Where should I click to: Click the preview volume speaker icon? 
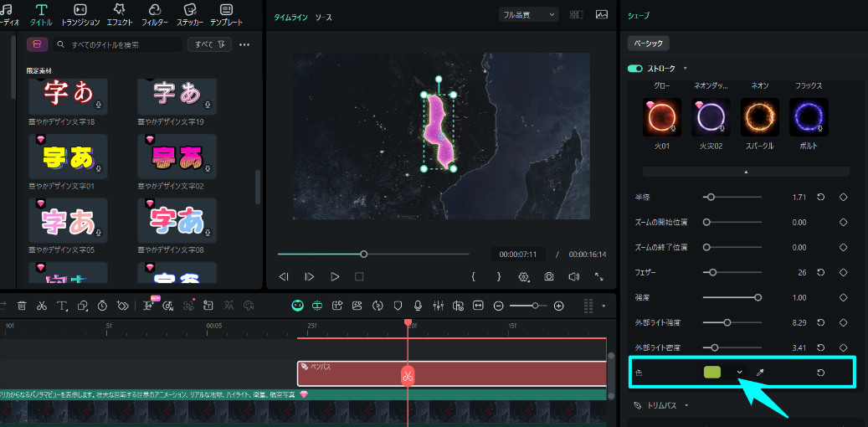pyautogui.click(x=574, y=276)
